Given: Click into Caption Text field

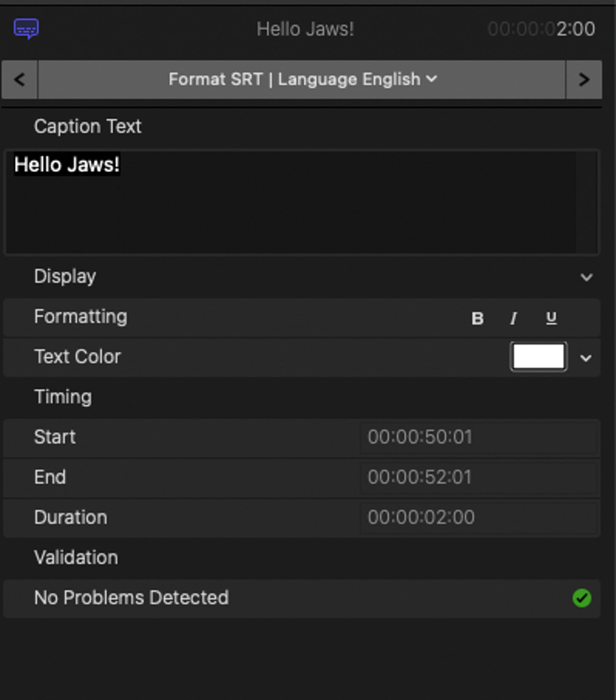Looking at the screenshot, I should pyautogui.click(x=301, y=202).
